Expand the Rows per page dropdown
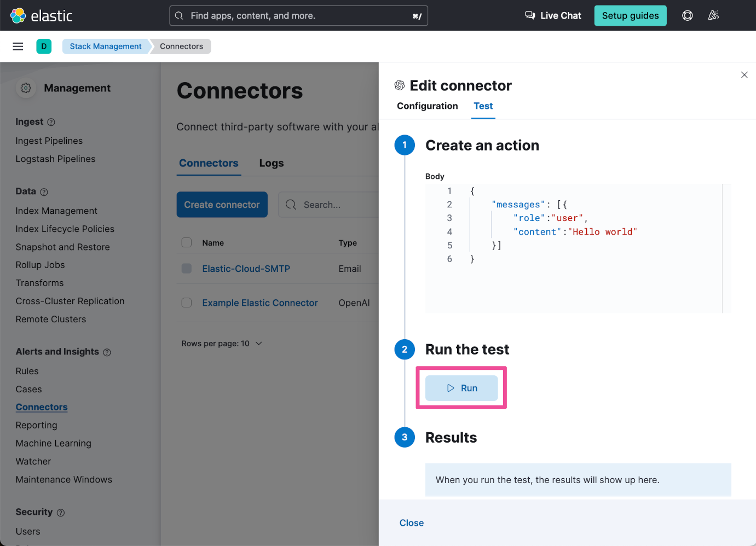756x546 pixels. pyautogui.click(x=222, y=344)
